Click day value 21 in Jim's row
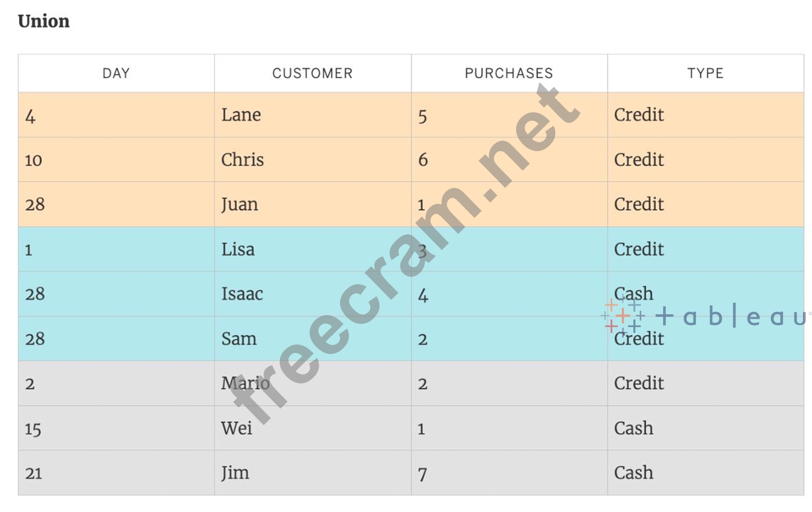Viewport: 812px width, 512px height. point(33,473)
